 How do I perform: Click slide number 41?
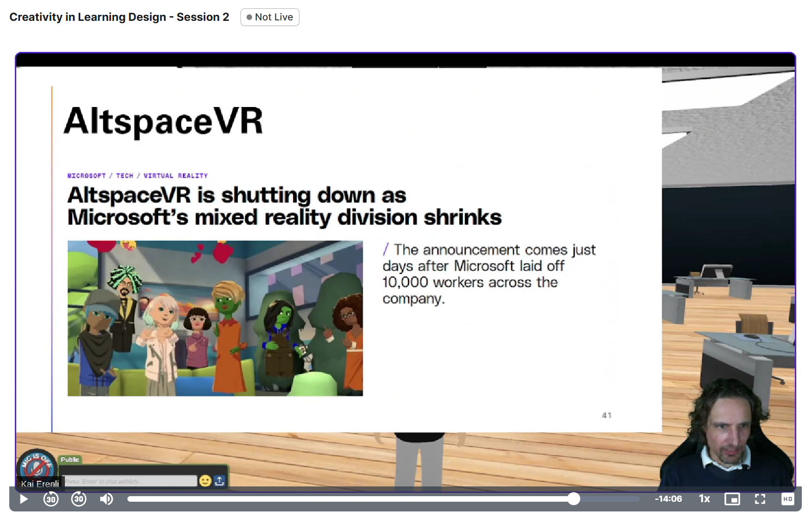[x=607, y=416]
